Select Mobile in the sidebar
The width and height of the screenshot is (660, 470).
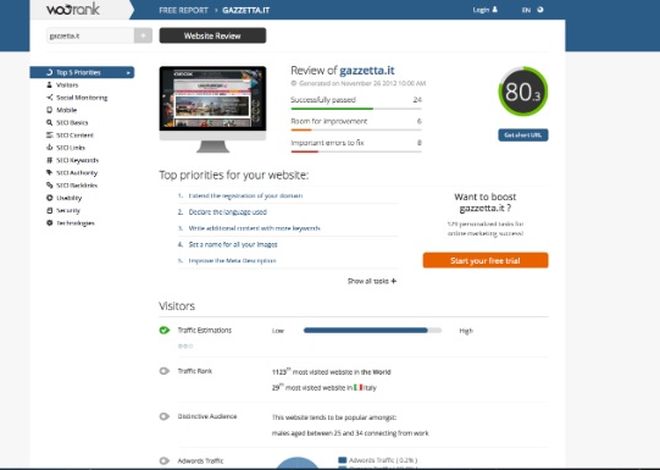click(67, 110)
